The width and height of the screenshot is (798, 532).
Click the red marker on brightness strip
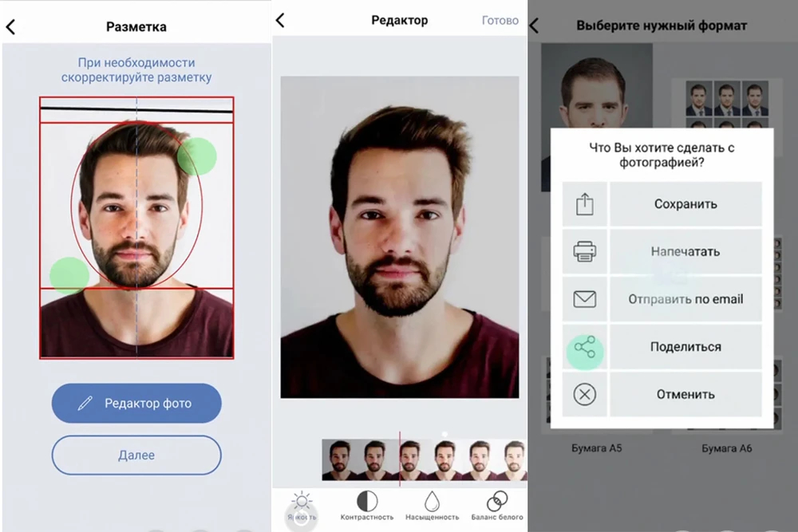coord(400,459)
